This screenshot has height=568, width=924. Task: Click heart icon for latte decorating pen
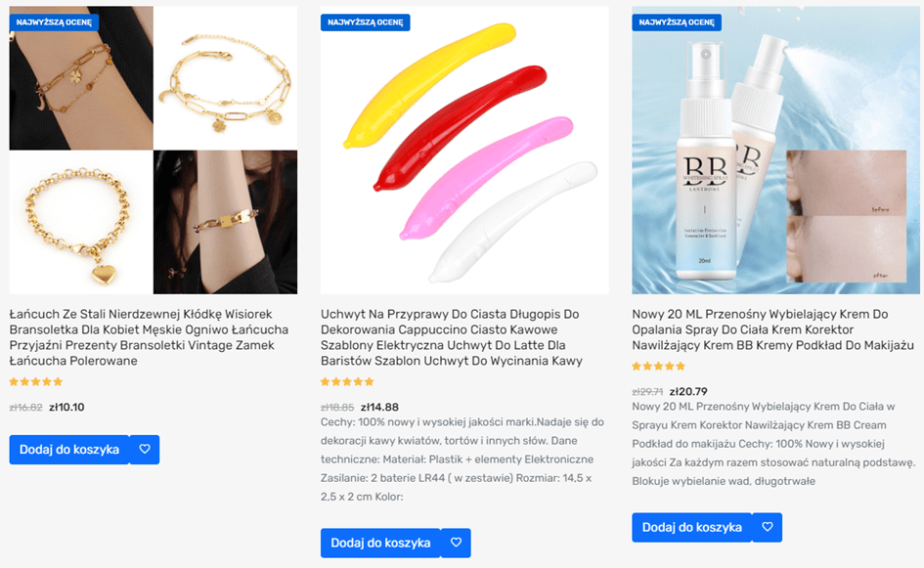click(456, 543)
